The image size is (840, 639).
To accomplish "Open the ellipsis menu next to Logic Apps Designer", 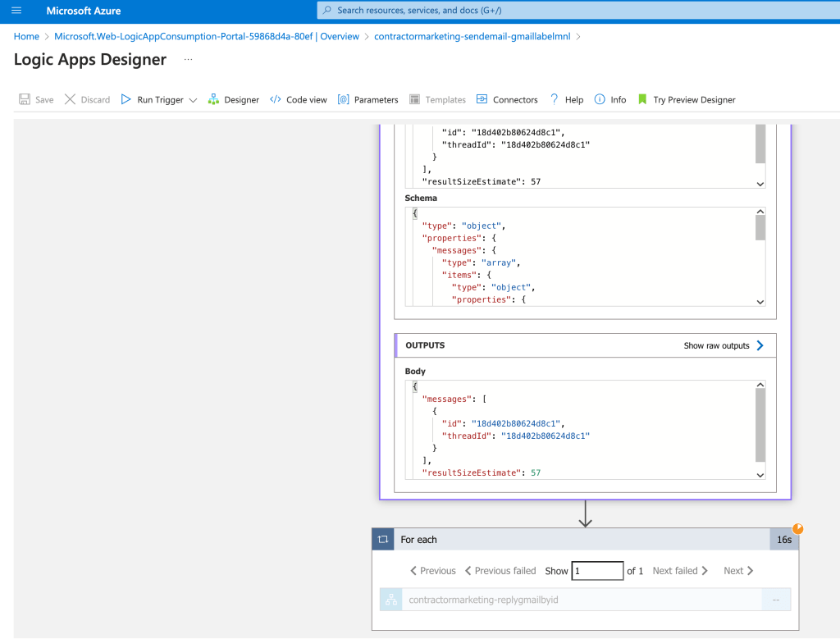I will 188,59.
